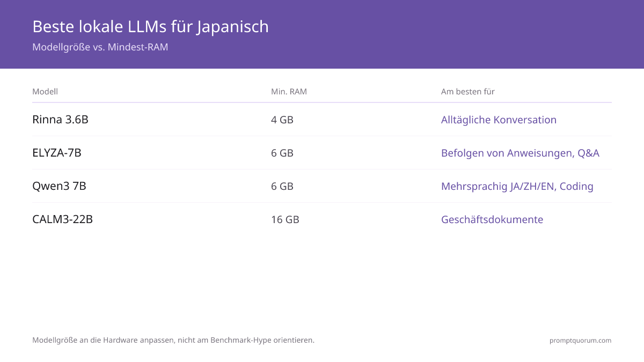This screenshot has width=644, height=362.
Task: Open 'Alltägliche Konversation' text
Action: click(499, 120)
